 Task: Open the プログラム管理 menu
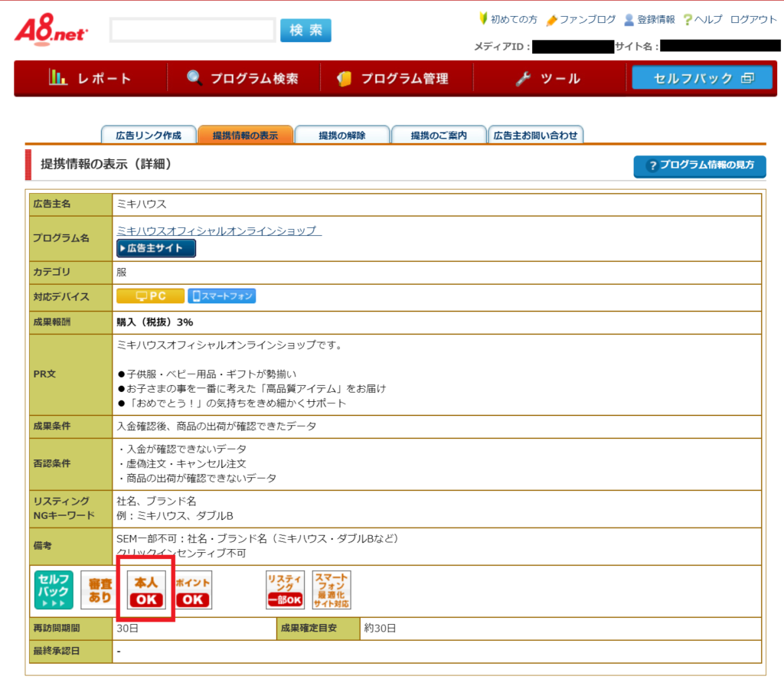396,79
